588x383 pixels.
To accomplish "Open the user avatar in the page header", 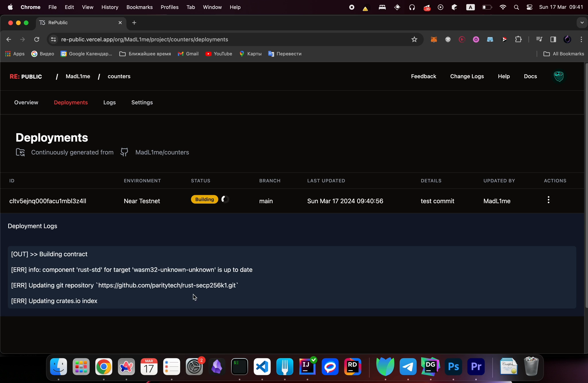I will (559, 76).
